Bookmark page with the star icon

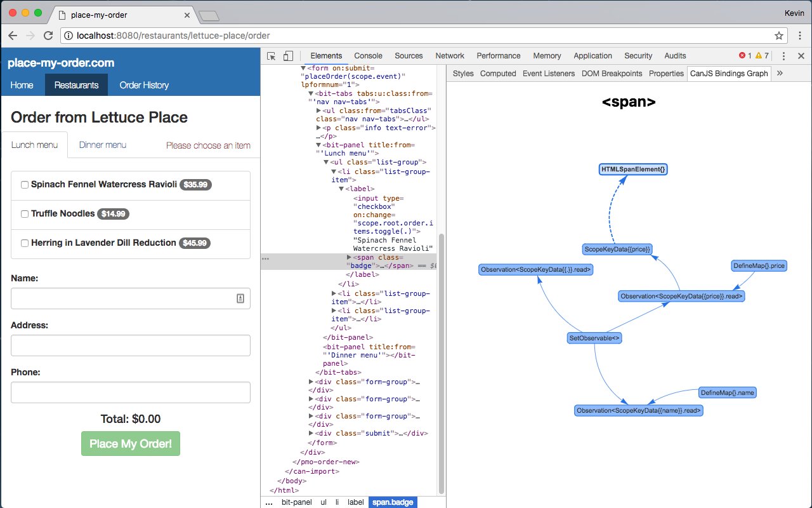779,36
